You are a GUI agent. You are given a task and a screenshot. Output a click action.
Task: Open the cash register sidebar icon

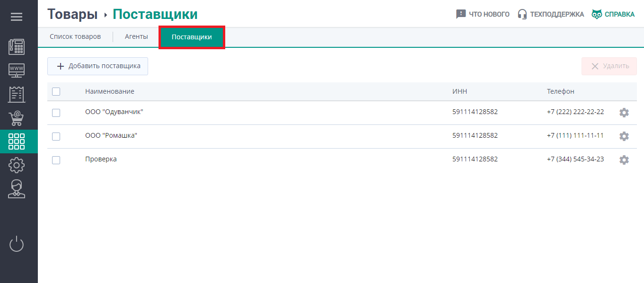tap(17, 47)
